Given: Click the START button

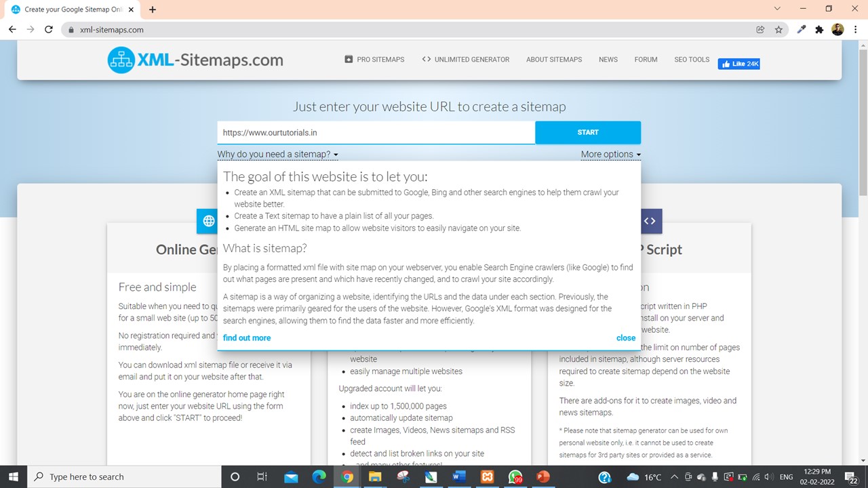Looking at the screenshot, I should 588,132.
